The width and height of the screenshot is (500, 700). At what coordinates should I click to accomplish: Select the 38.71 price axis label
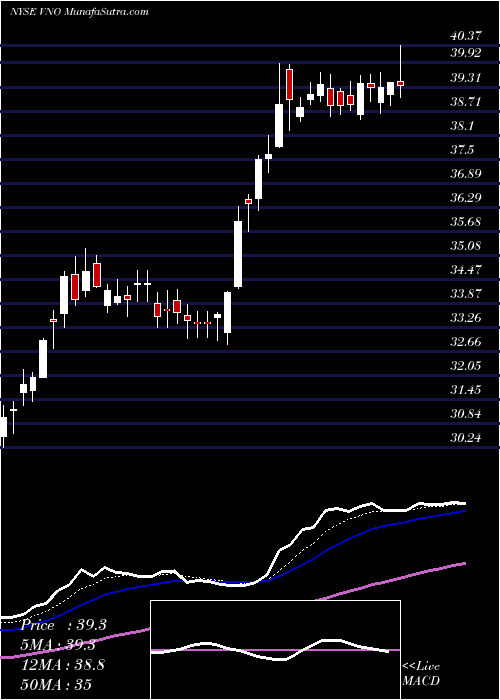pyautogui.click(x=467, y=102)
